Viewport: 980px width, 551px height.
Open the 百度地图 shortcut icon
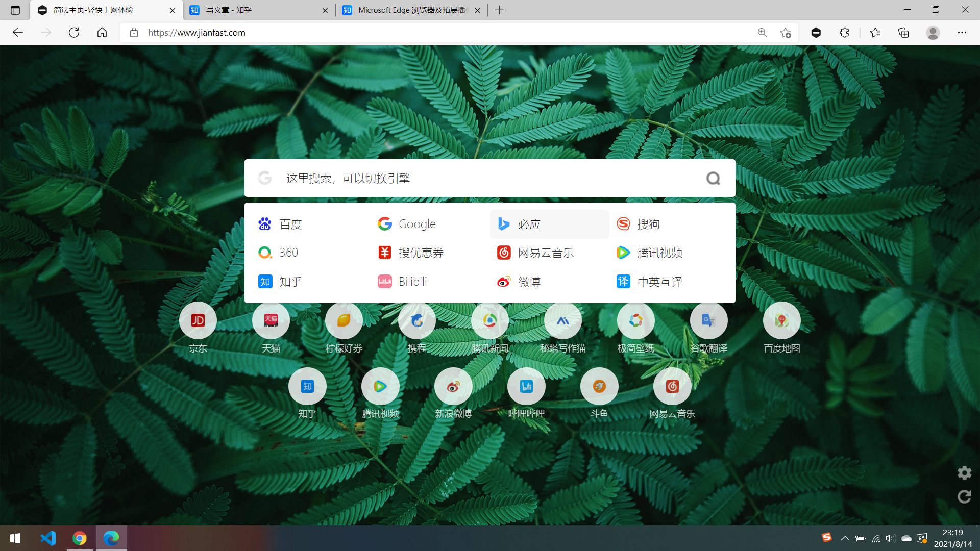[x=781, y=320]
